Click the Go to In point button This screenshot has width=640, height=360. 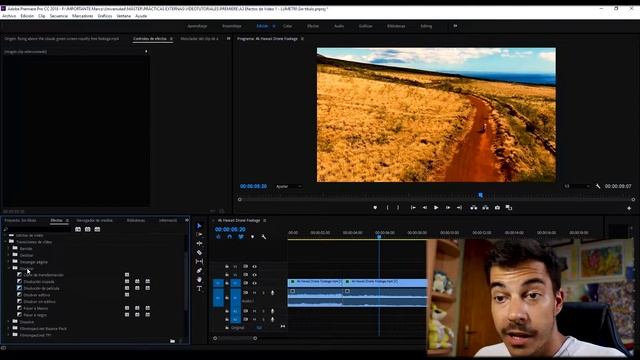pos(413,208)
